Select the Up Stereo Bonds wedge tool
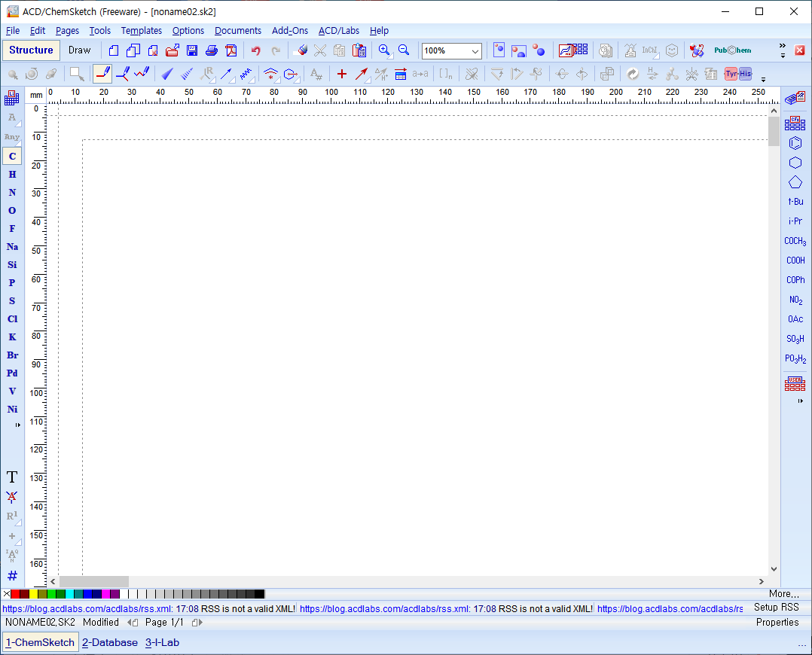 166,74
